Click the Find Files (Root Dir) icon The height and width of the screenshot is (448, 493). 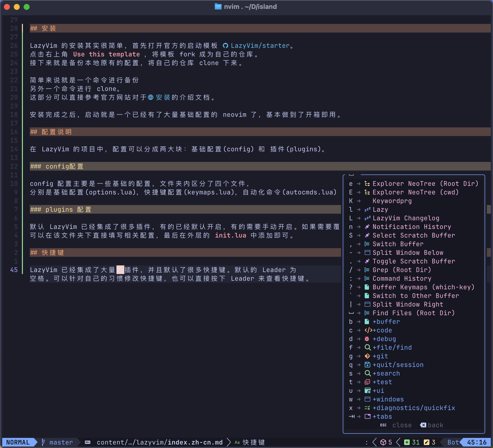pyautogui.click(x=367, y=313)
